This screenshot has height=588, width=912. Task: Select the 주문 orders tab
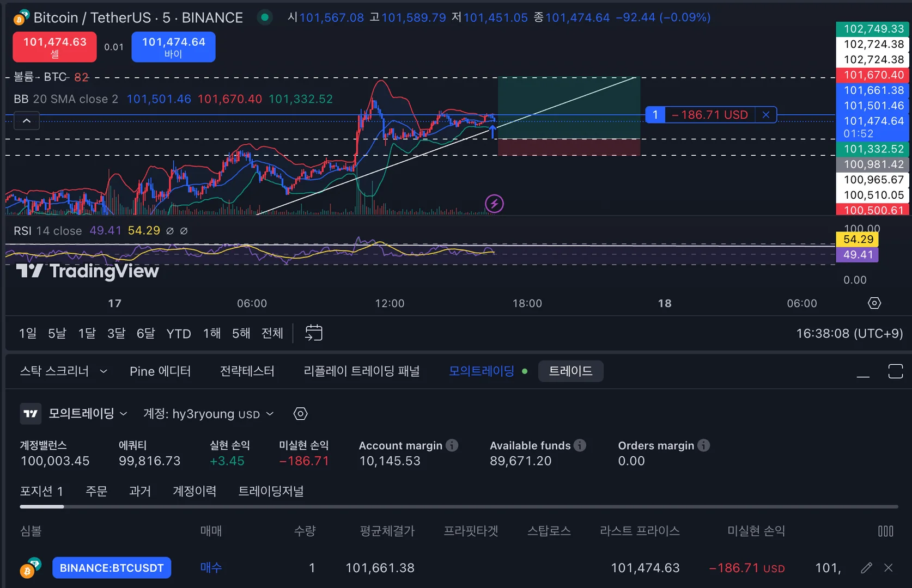click(96, 491)
